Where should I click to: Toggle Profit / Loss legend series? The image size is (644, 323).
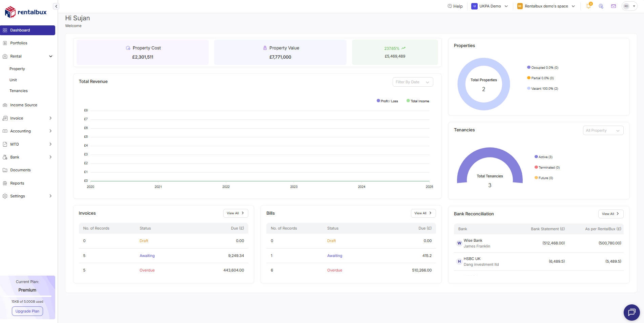pyautogui.click(x=387, y=101)
